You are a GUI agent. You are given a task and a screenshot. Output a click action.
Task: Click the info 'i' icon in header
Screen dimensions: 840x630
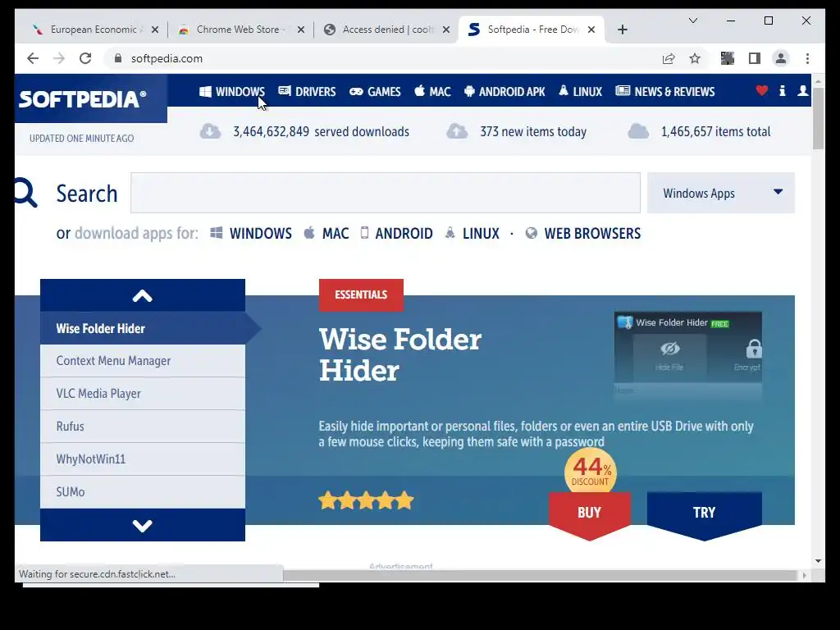point(782,90)
